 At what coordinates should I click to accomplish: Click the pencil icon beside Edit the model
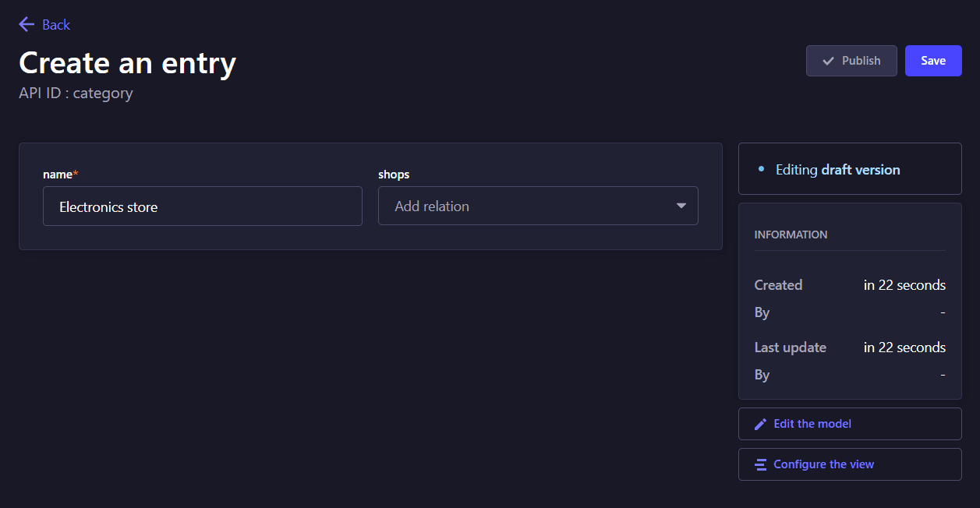coord(761,425)
